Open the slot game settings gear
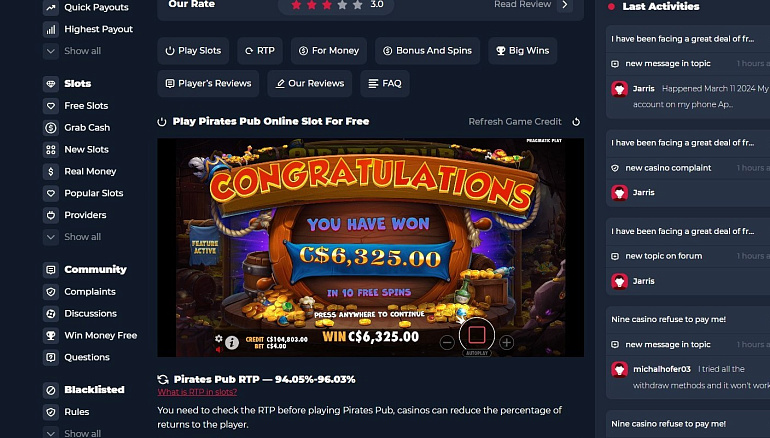 (219, 338)
